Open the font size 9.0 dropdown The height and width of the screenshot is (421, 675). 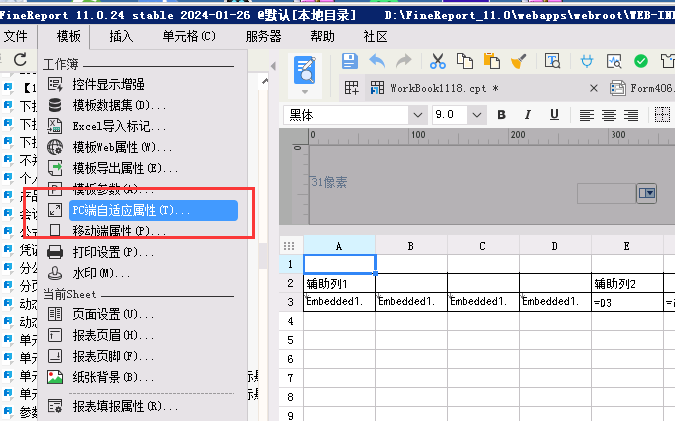point(476,115)
